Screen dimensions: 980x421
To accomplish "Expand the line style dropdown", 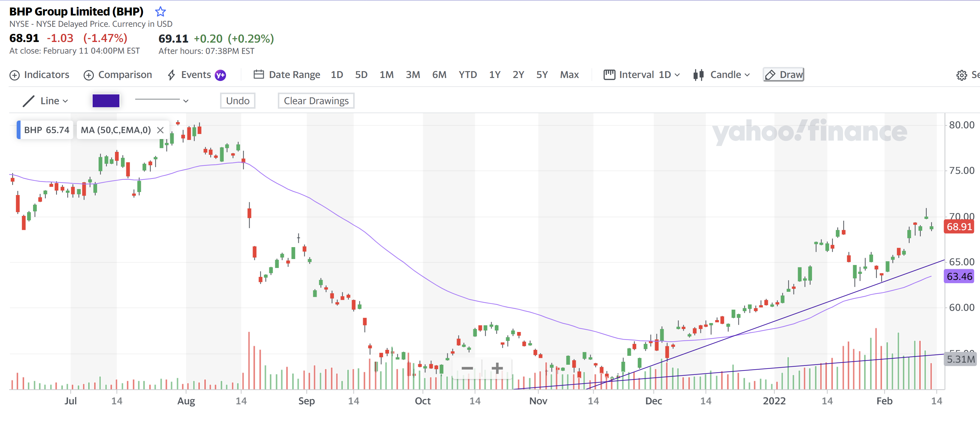I will (162, 101).
